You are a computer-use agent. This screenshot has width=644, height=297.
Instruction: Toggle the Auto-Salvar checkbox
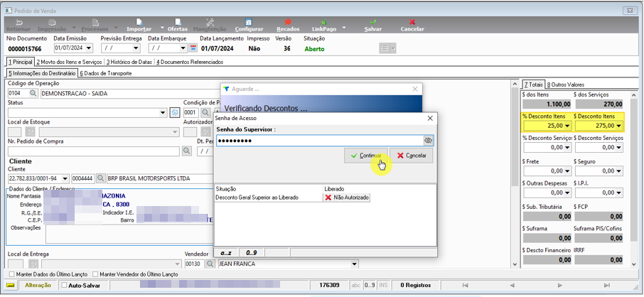64,285
